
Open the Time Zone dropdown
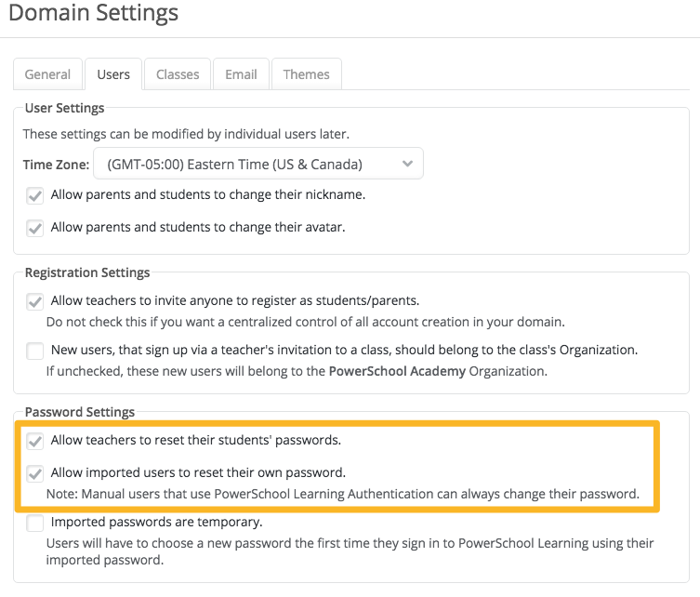click(x=258, y=164)
